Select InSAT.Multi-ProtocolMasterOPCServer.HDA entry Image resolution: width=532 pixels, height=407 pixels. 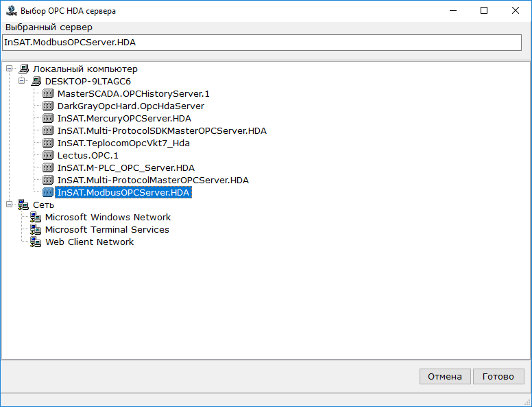153,180
